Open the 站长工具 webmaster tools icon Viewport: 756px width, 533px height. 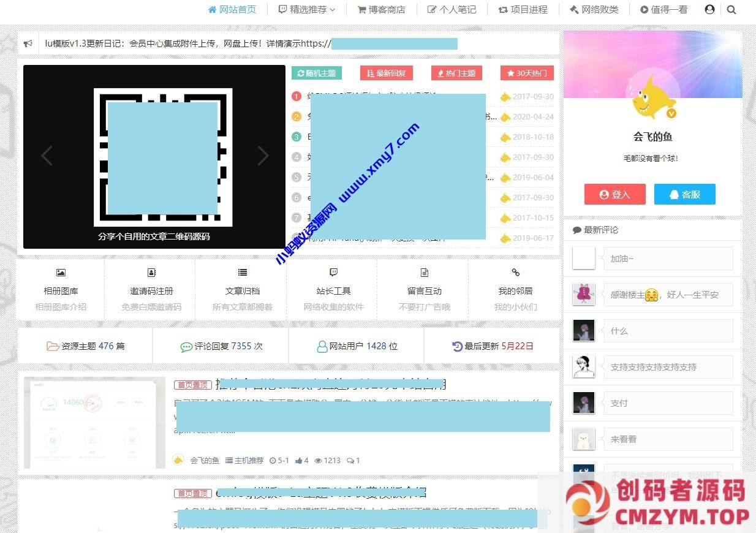tap(333, 273)
